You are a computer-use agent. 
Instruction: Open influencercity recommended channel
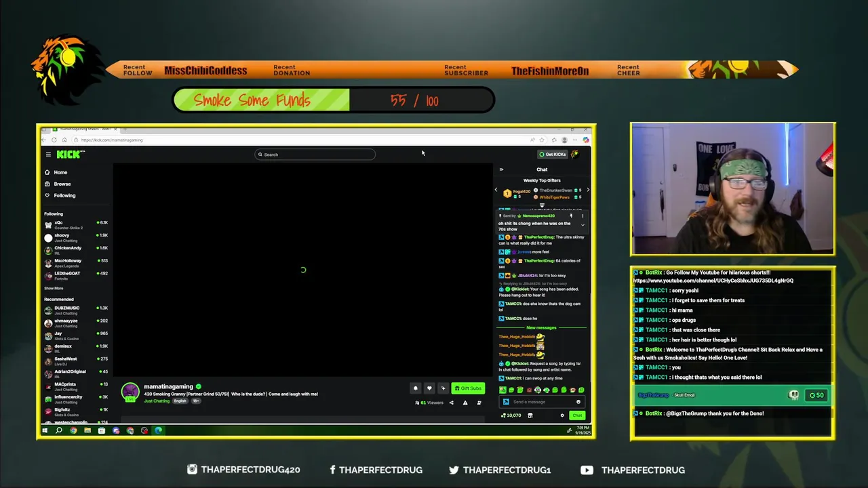pyautogui.click(x=76, y=399)
